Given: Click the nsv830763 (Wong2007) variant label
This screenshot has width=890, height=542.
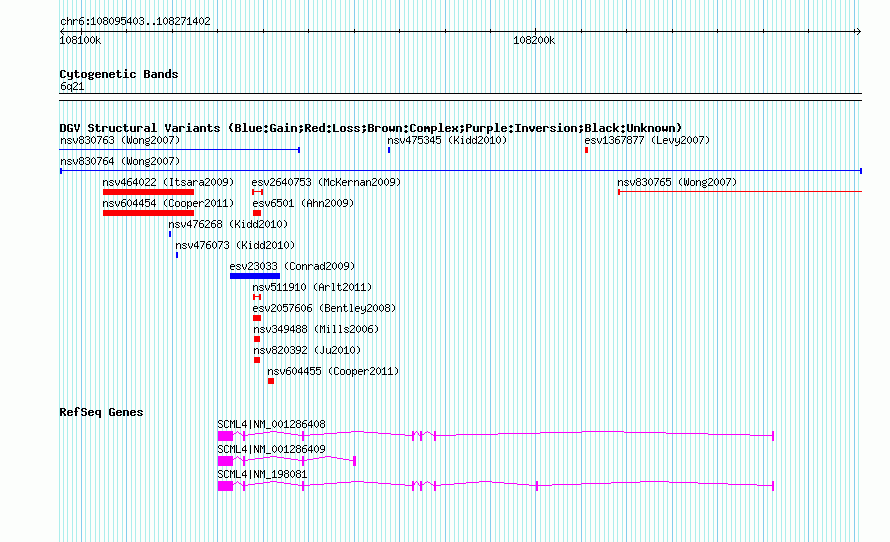Looking at the screenshot, I should (120, 140).
